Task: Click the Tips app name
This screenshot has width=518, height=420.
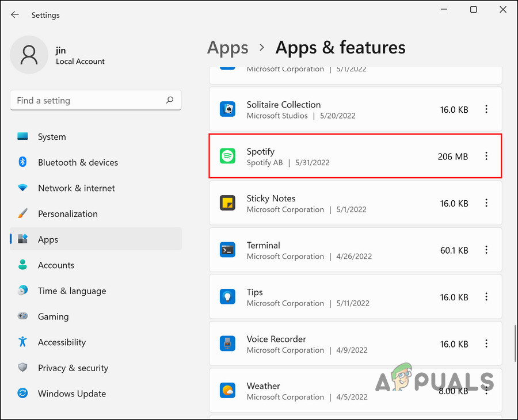Action: pos(255,292)
